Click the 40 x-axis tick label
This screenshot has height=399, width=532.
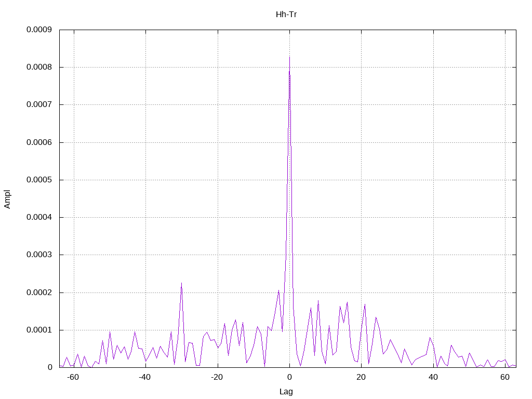pos(433,377)
